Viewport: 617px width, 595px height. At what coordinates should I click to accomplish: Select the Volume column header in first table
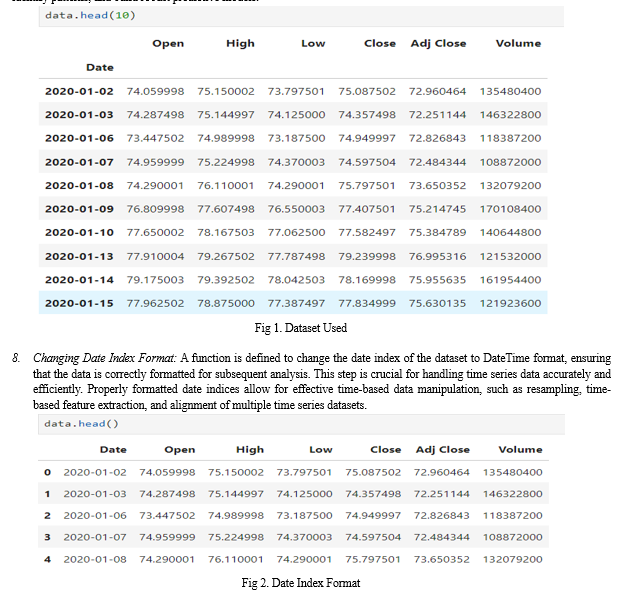518,43
